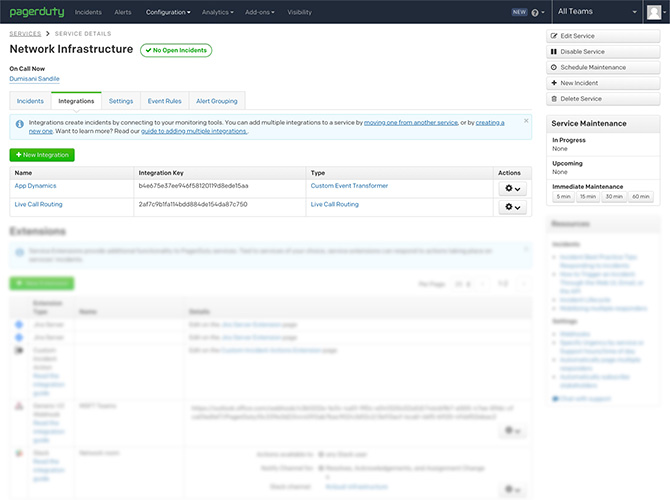
Task: Start 15 min immediate maintenance
Action: click(x=588, y=197)
